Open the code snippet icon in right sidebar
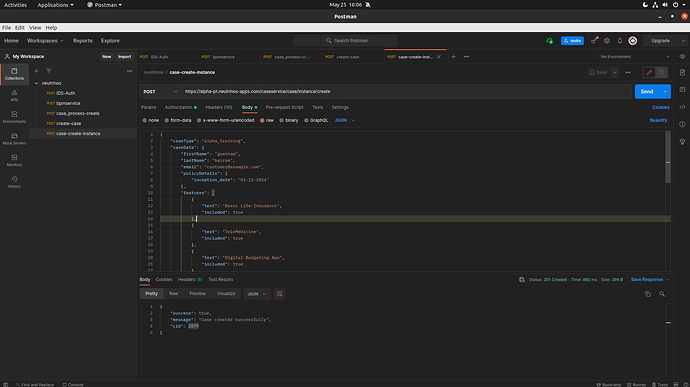Viewport: 690px width, 387px height. point(683,107)
